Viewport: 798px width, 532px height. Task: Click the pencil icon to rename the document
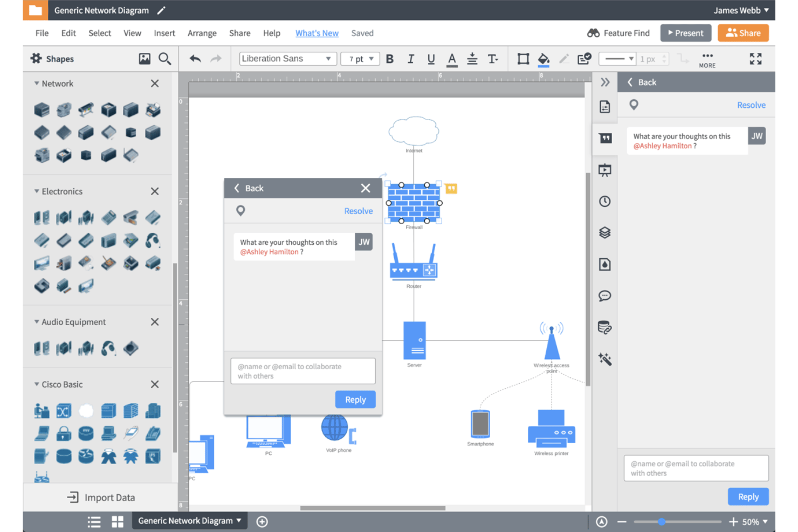tap(161, 10)
